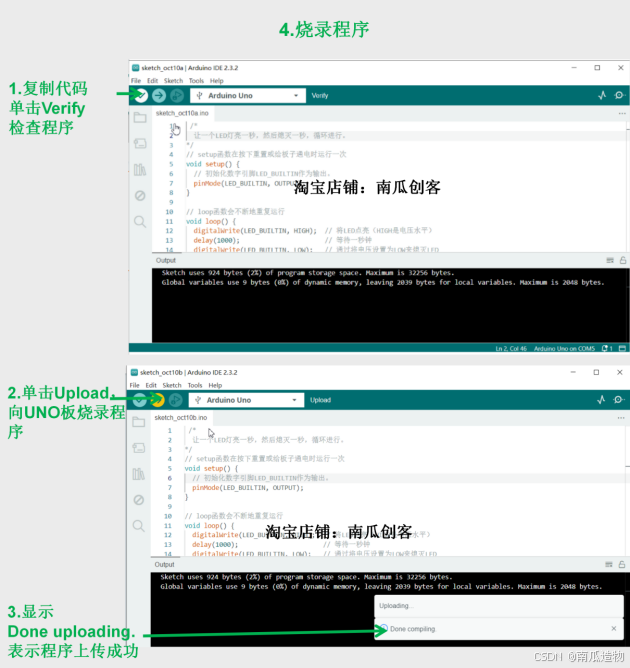
Task: Click Output panel title in sketch_oct10b
Action: pyautogui.click(x=164, y=564)
